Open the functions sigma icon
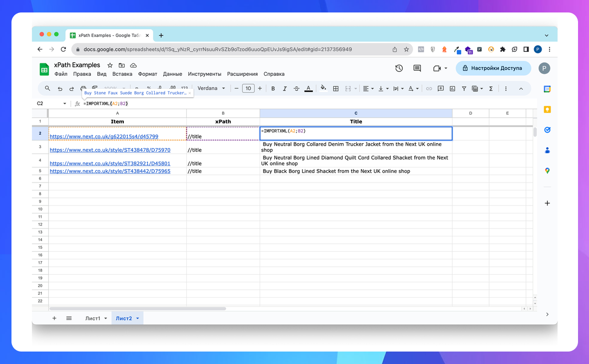The image size is (589, 364). coord(491,89)
